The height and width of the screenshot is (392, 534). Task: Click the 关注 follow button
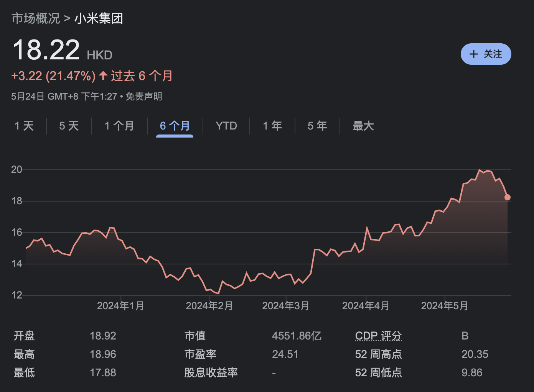(486, 54)
